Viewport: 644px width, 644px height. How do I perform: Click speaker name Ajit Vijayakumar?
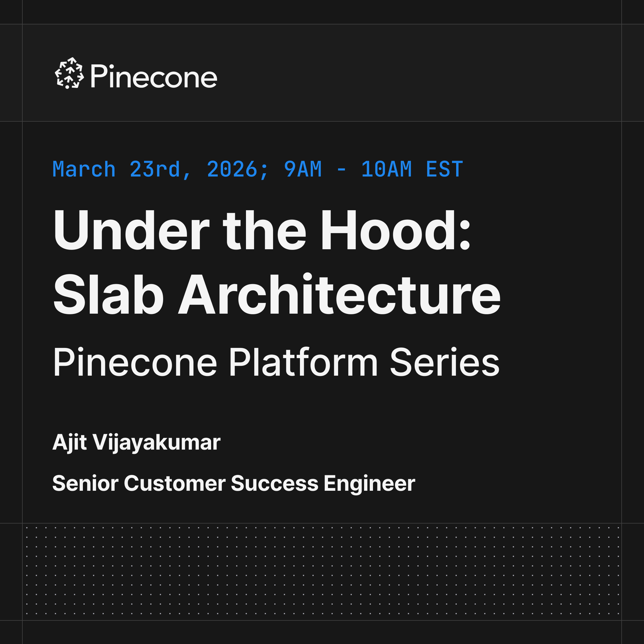[x=136, y=443]
